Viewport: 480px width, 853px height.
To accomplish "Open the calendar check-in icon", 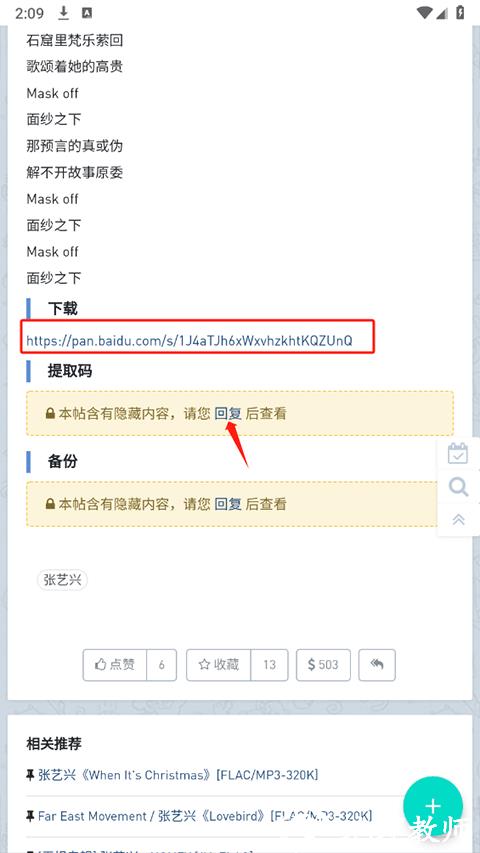I will 458,453.
